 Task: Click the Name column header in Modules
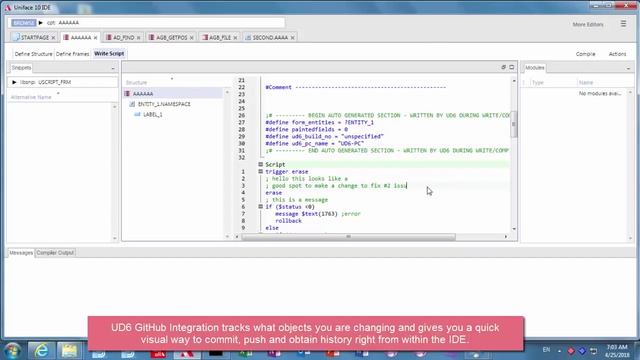(x=586, y=82)
